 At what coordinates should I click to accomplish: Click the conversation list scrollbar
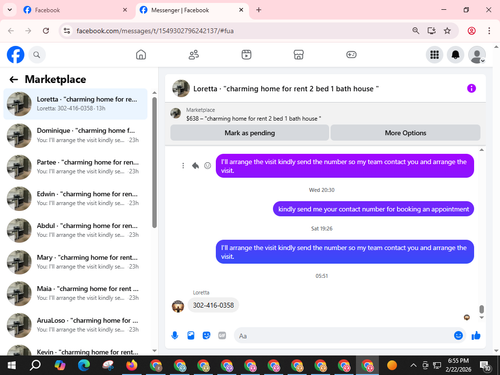click(x=154, y=162)
